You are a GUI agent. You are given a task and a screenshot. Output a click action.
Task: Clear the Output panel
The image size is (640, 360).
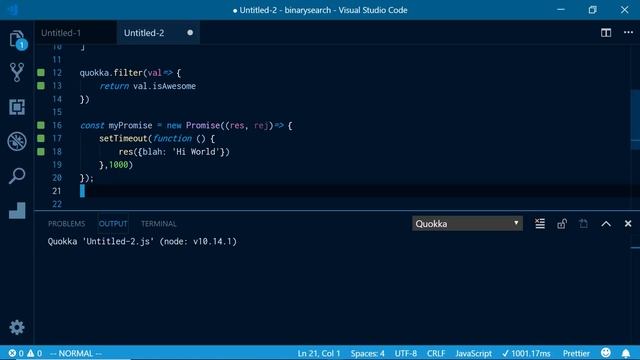coord(540,223)
